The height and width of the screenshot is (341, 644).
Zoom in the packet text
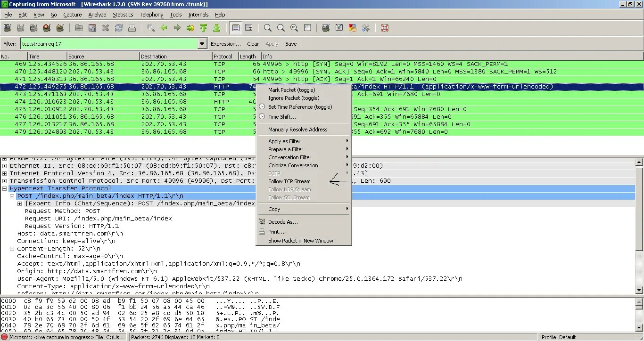coord(268,28)
